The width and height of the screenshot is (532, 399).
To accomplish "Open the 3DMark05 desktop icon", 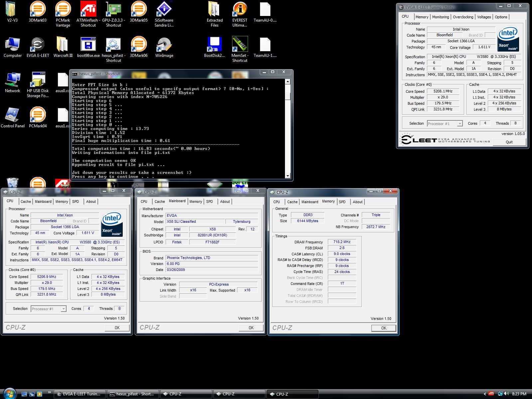I will [139, 12].
